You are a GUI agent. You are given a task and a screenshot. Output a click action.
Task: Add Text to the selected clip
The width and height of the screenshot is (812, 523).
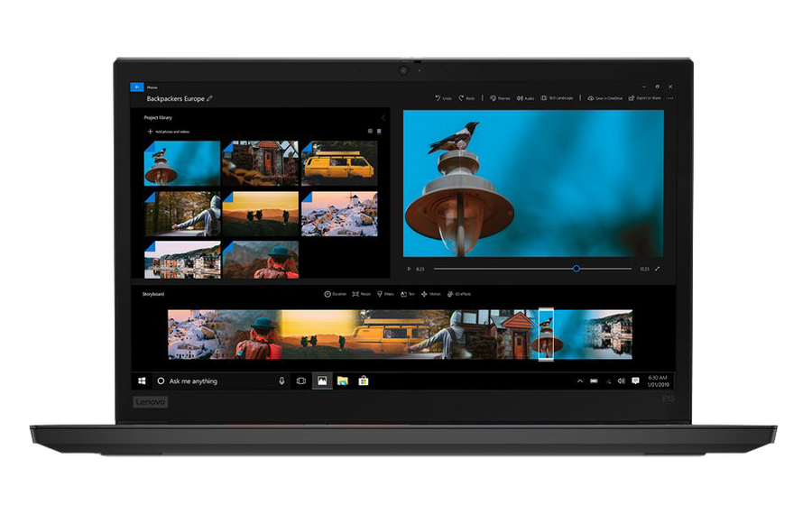point(408,294)
